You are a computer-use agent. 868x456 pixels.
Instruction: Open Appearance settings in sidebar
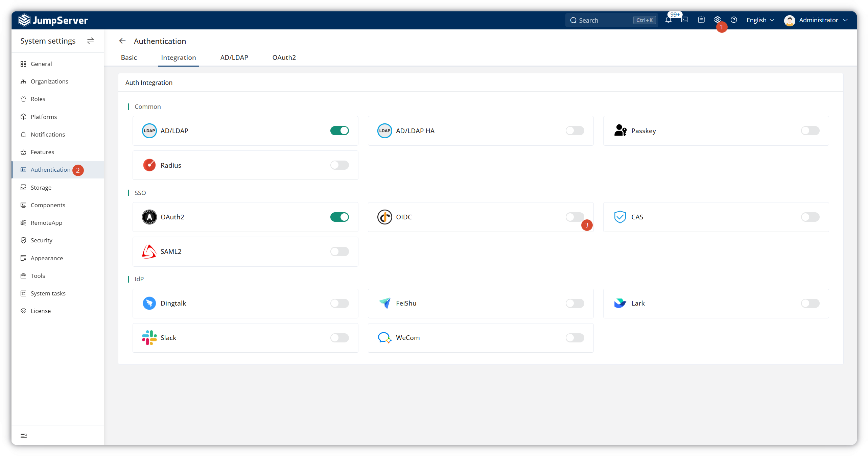pyautogui.click(x=58, y=258)
